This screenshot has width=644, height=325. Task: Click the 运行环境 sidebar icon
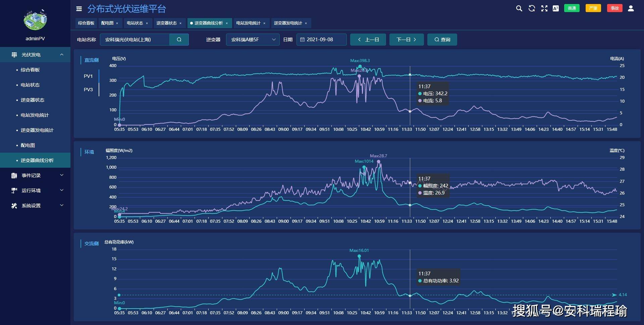point(14,191)
